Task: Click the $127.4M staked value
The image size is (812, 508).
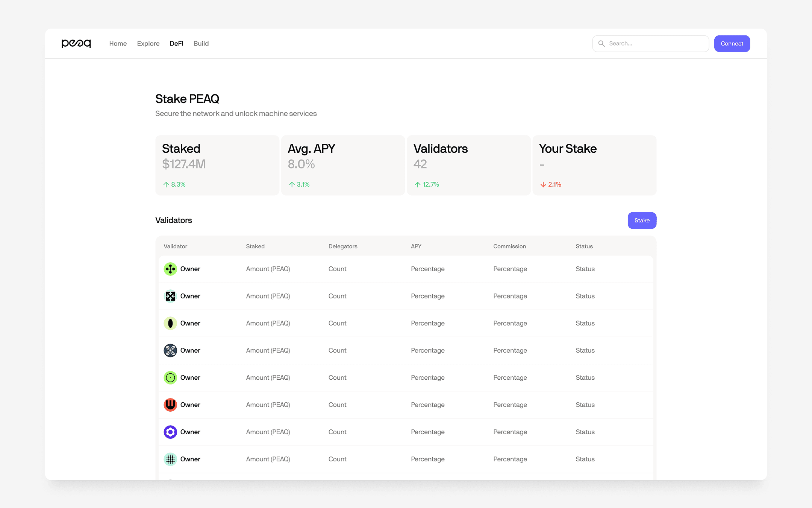Action: (x=184, y=164)
